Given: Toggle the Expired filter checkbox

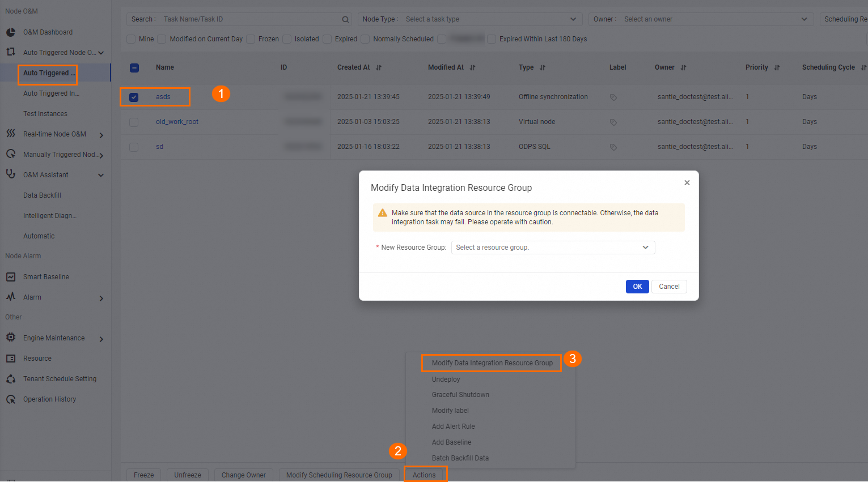Looking at the screenshot, I should [x=327, y=39].
